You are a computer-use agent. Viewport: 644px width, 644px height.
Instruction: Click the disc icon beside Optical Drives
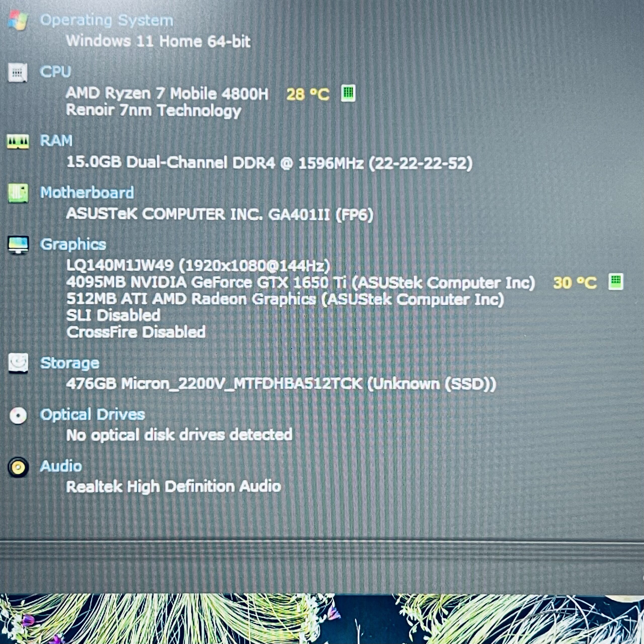pyautogui.click(x=18, y=416)
